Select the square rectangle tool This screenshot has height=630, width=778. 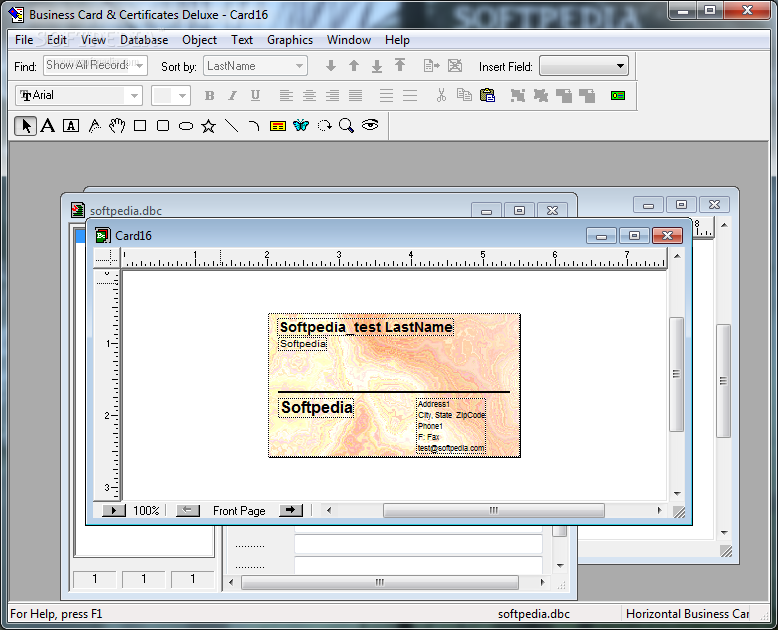(140, 126)
